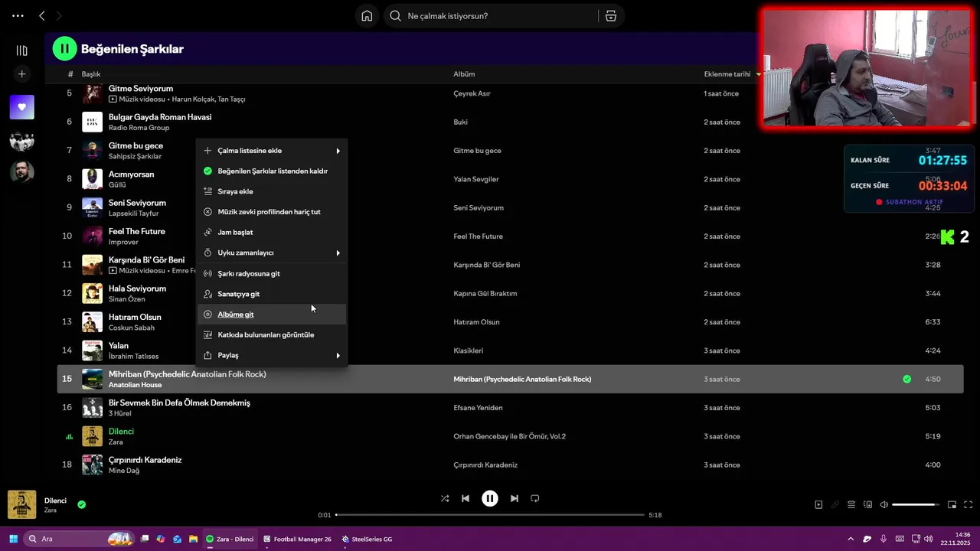Open Mine Dağ artist link

click(x=124, y=471)
